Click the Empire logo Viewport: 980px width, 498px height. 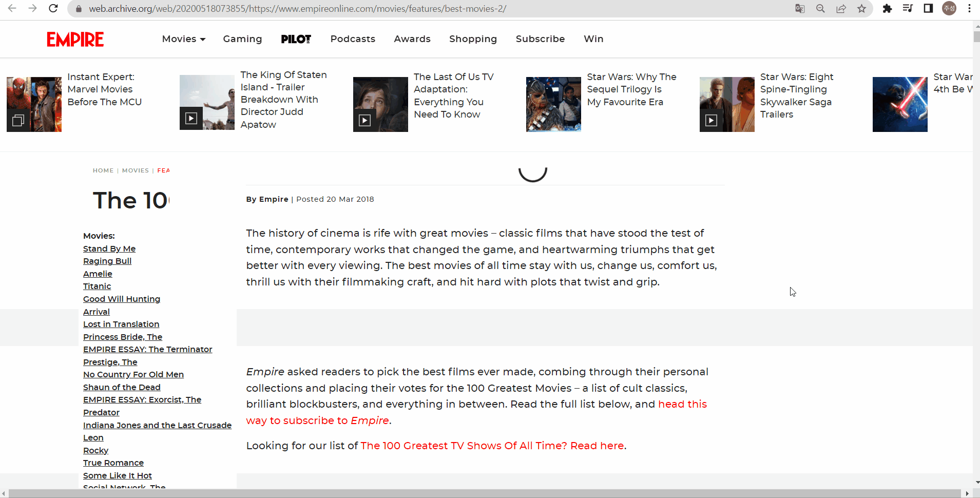75,39
